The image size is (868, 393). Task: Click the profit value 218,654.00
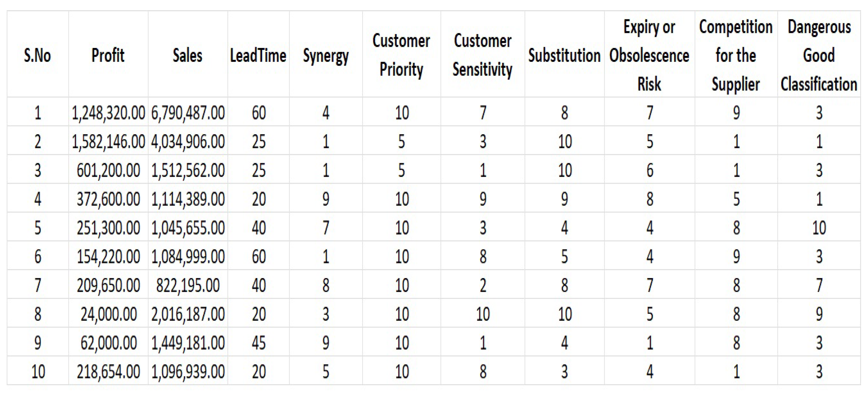coord(108,372)
